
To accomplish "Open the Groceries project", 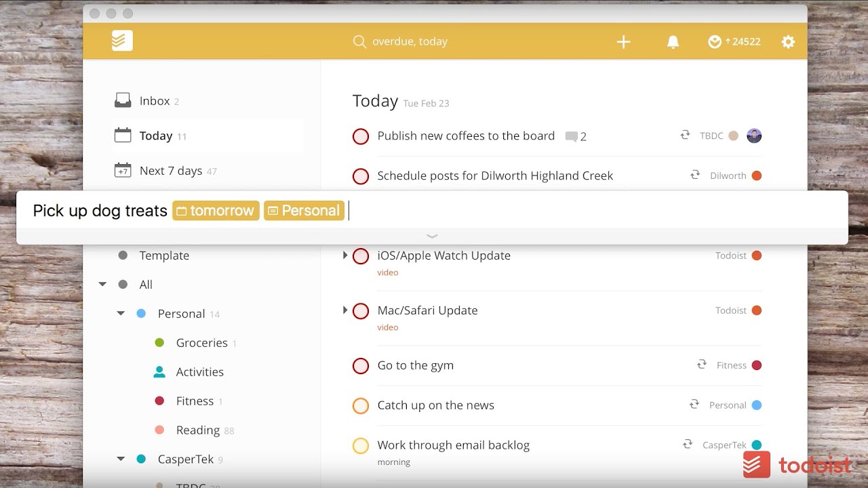I will (201, 343).
